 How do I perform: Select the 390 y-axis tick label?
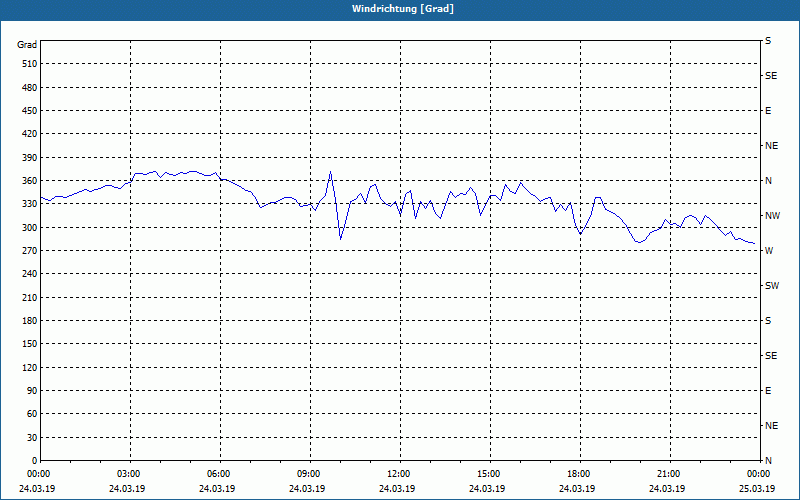(30, 157)
